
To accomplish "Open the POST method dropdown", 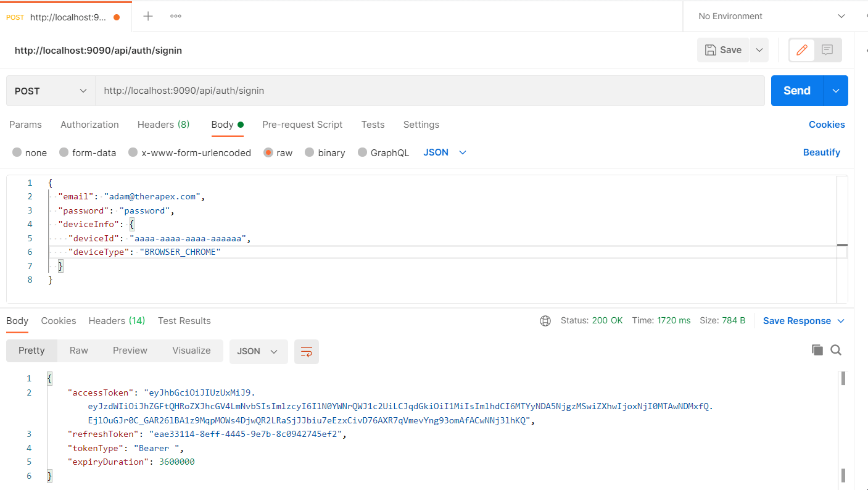I will [50, 91].
